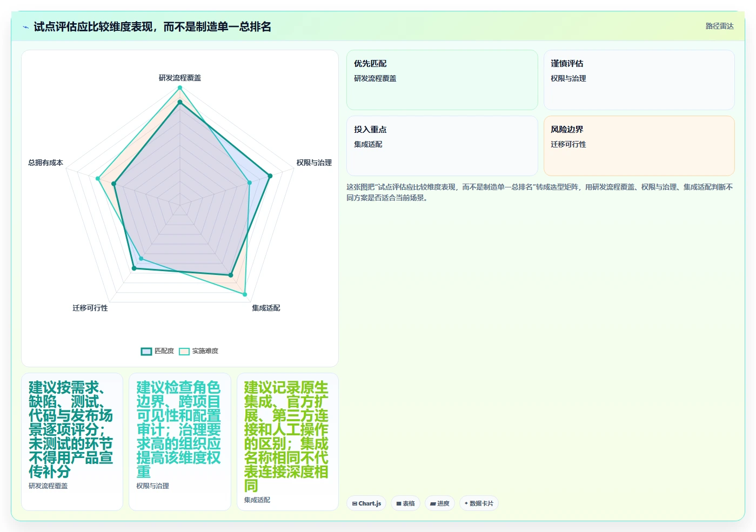The width and height of the screenshot is (756, 532).
Task: Click the 权限与治理 value in 谨慎评估 card
Action: coord(568,78)
